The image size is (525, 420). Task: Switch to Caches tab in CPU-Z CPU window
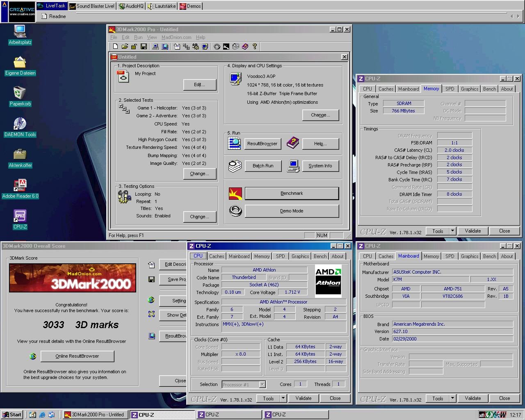[x=217, y=256]
